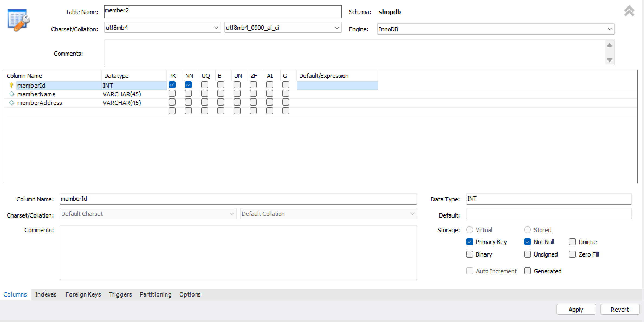Screen dimensions: 644x322
Task: Select the memberAddress VARCHAR(45) datatype cell
Action: (x=122, y=103)
